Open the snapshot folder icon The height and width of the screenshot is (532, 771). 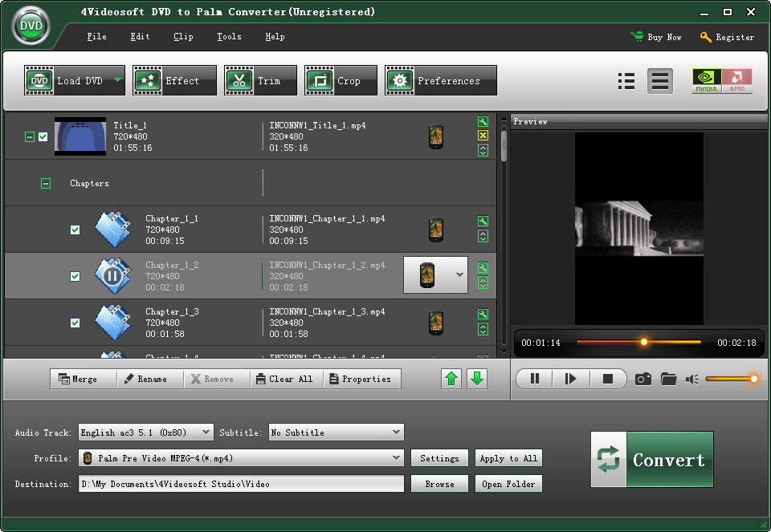669,379
